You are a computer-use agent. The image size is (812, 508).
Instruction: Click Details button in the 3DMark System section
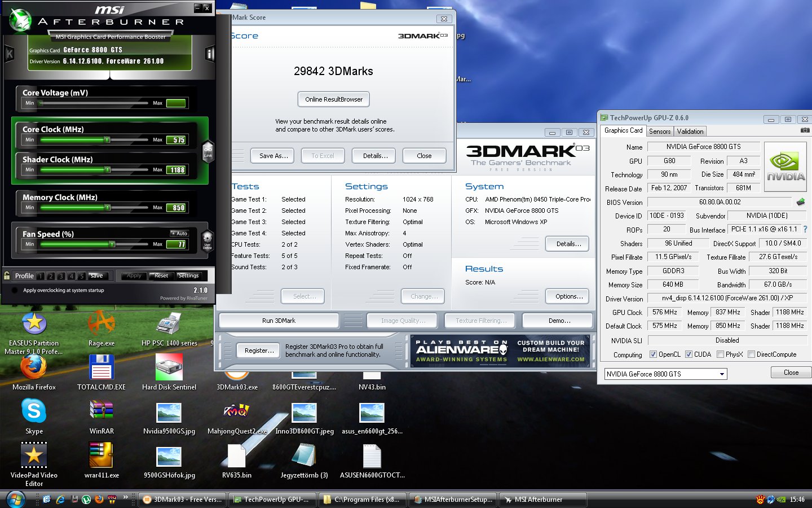(568, 244)
